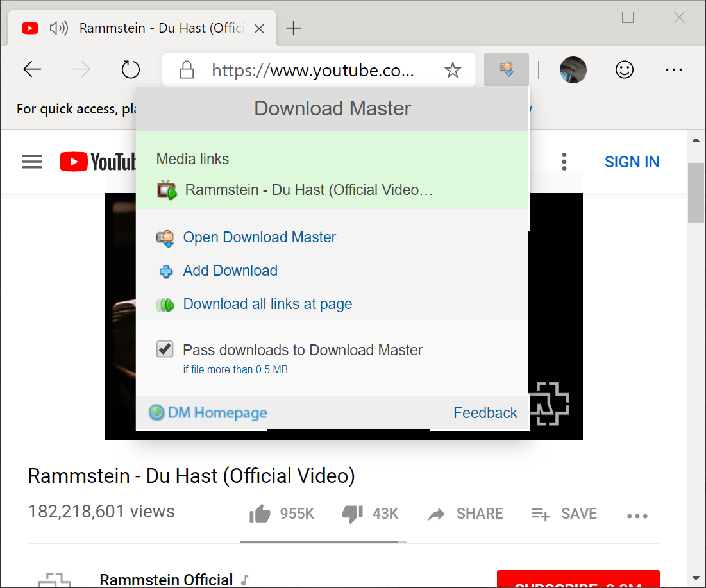Open YouTube vertical dots settings menu
This screenshot has height=588, width=706.
pos(564,162)
